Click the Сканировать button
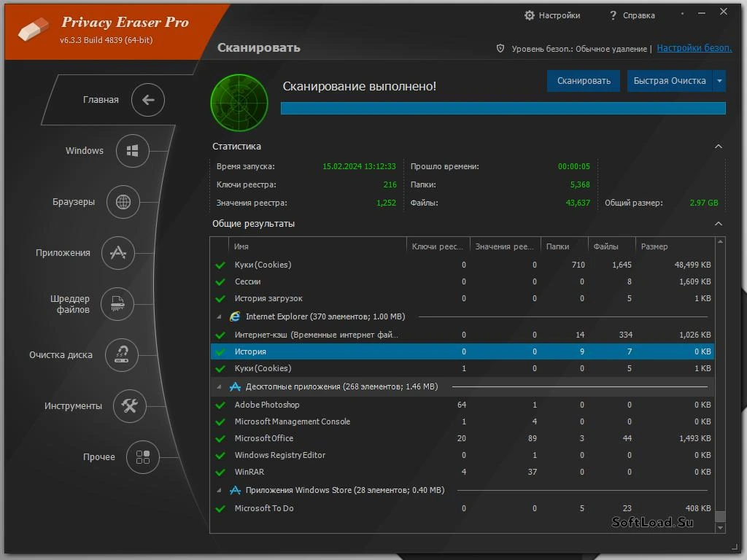Image resolution: width=747 pixels, height=560 pixels. 584,81
